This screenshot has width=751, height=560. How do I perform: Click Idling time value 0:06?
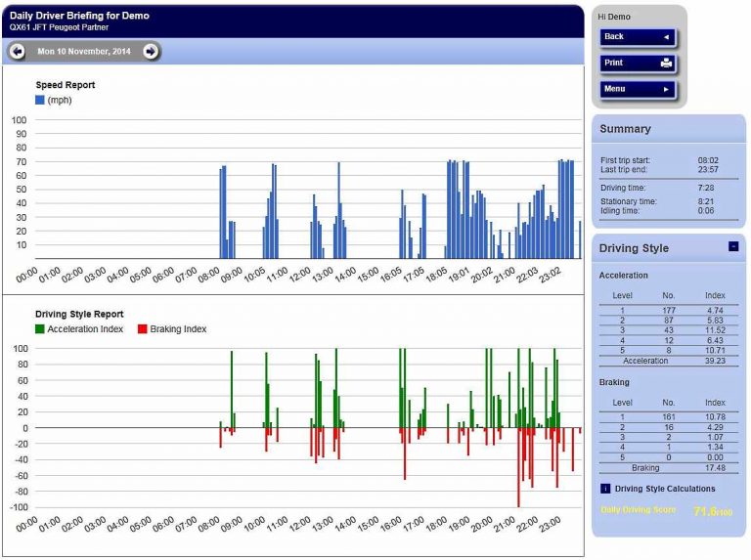706,210
